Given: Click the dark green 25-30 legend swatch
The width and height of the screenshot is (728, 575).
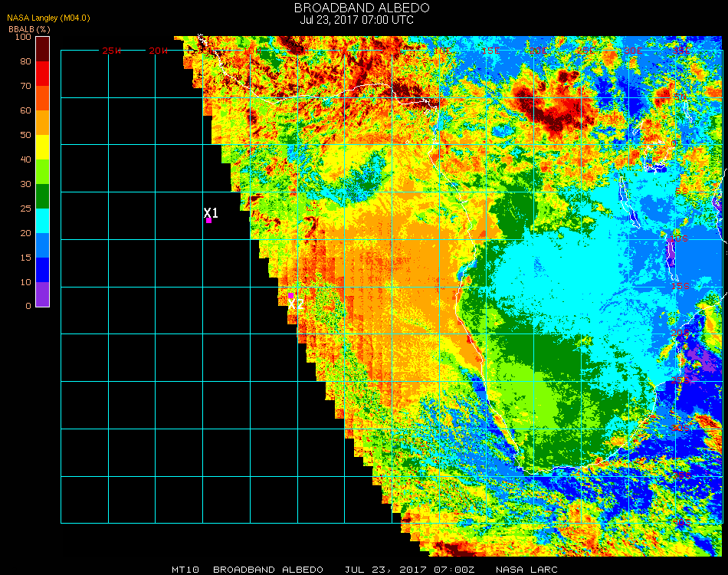Looking at the screenshot, I should coord(42,196).
